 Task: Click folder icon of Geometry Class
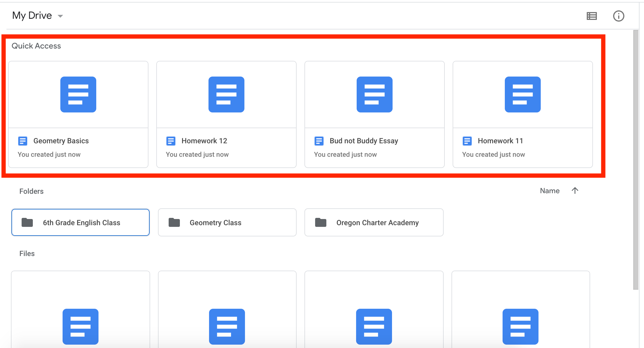pyautogui.click(x=174, y=222)
